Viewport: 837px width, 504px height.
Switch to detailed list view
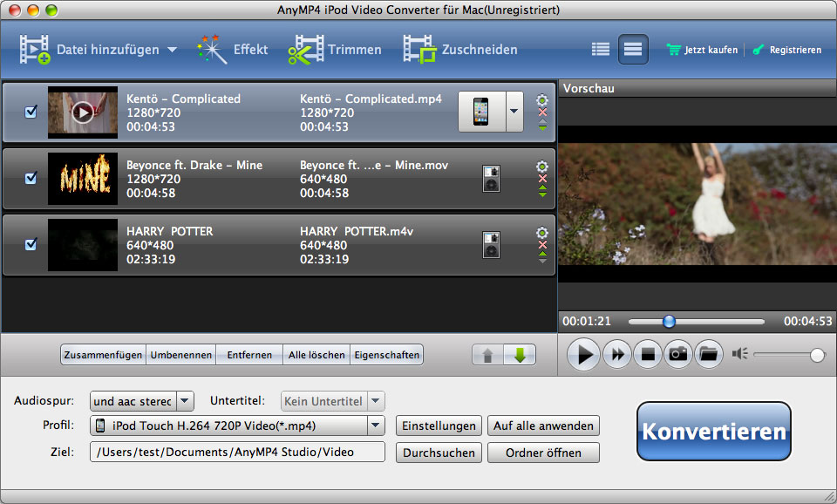pos(633,49)
